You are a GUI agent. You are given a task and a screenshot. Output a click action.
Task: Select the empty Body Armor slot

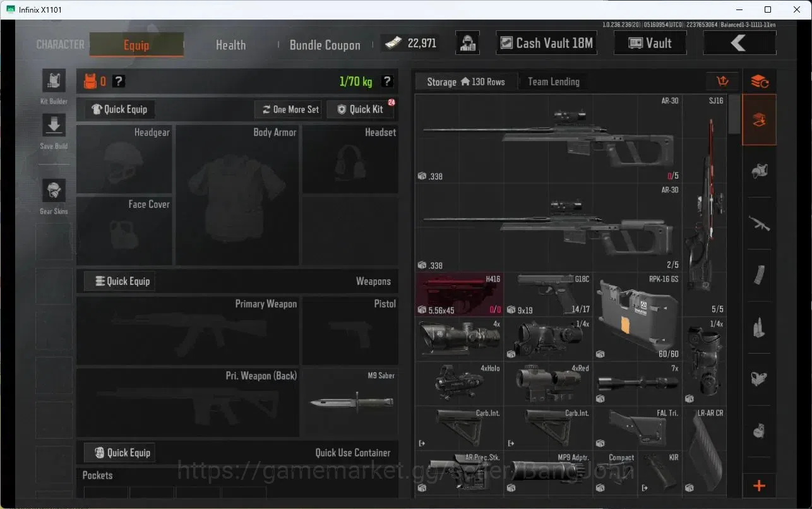coord(237,195)
